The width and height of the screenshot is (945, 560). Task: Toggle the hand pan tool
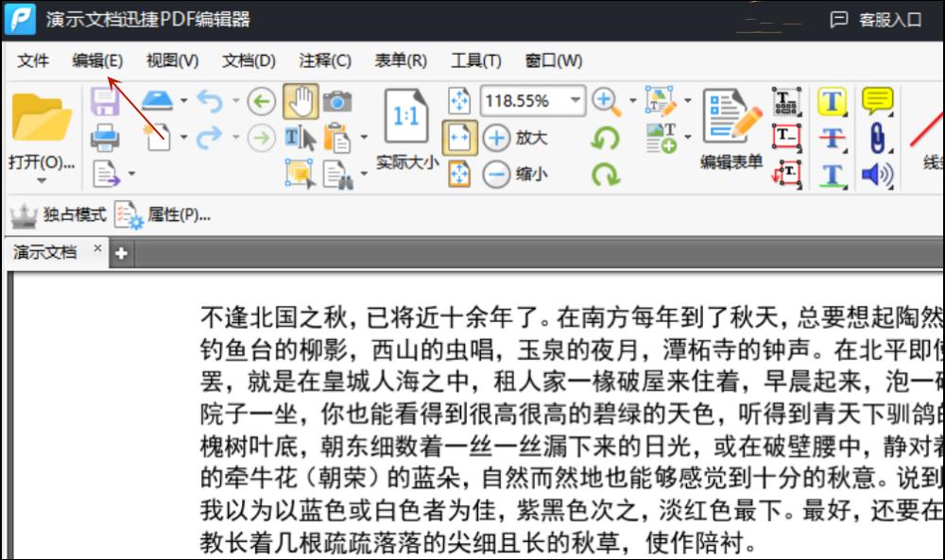pyautogui.click(x=302, y=102)
